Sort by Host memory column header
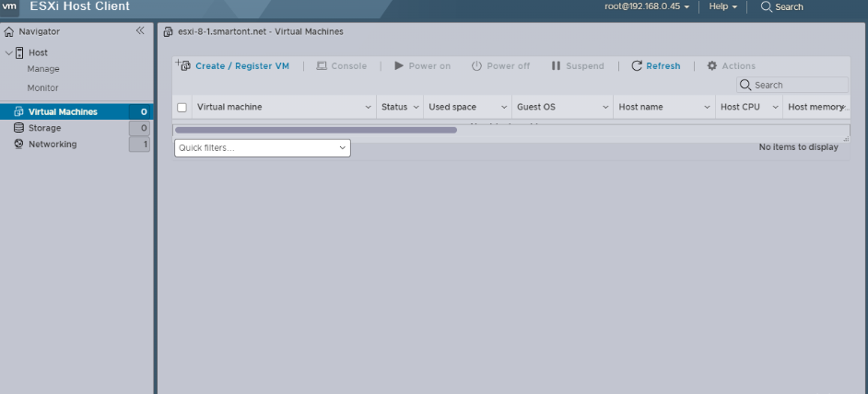Viewport: 868px width, 394px height. point(816,107)
